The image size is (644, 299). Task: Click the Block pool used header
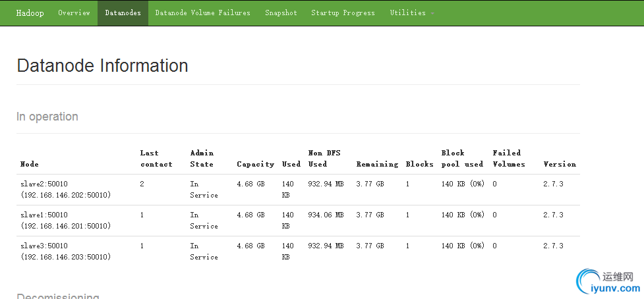[x=462, y=159]
